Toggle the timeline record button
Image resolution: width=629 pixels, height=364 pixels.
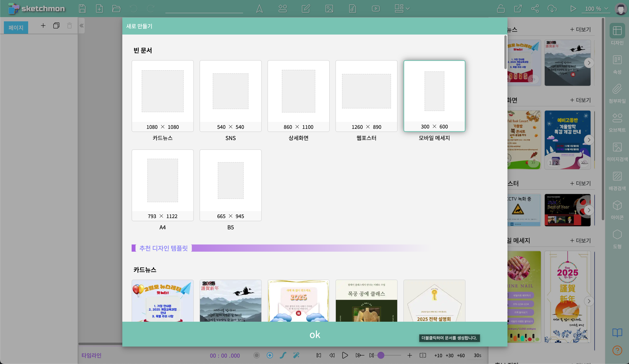pos(256,355)
